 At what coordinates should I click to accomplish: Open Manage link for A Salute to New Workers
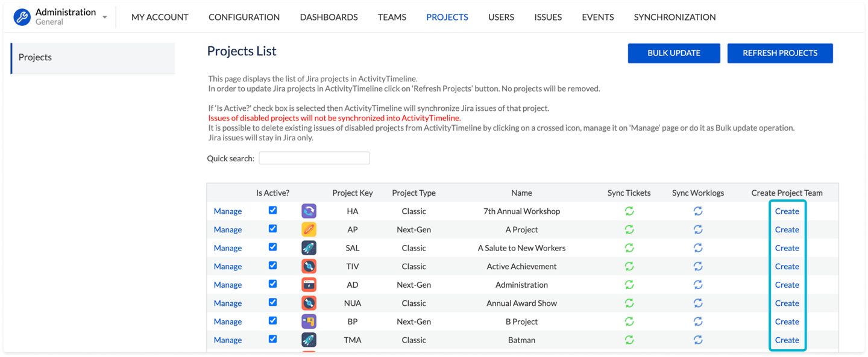(228, 248)
